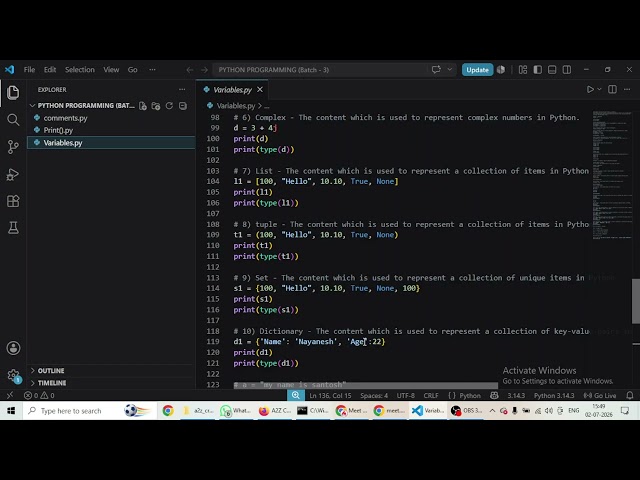Screen dimensions: 640x480
Task: Open the Testing flask view
Action: click(x=13, y=228)
